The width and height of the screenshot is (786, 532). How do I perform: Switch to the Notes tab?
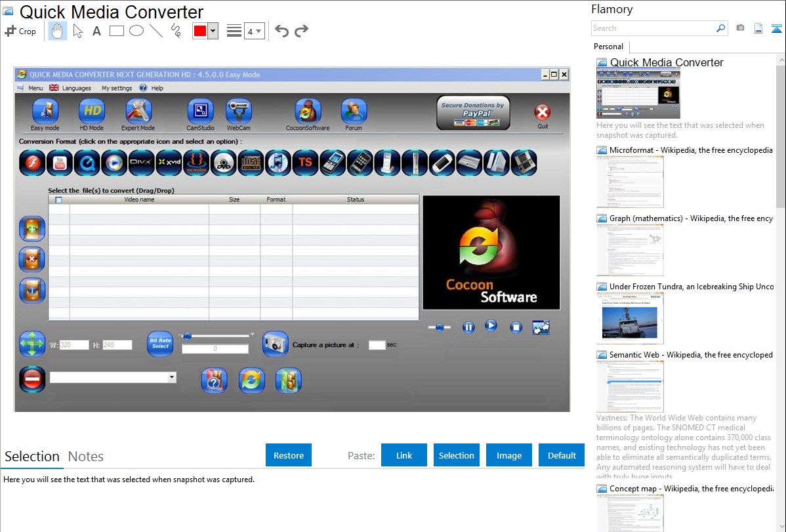[86, 457]
